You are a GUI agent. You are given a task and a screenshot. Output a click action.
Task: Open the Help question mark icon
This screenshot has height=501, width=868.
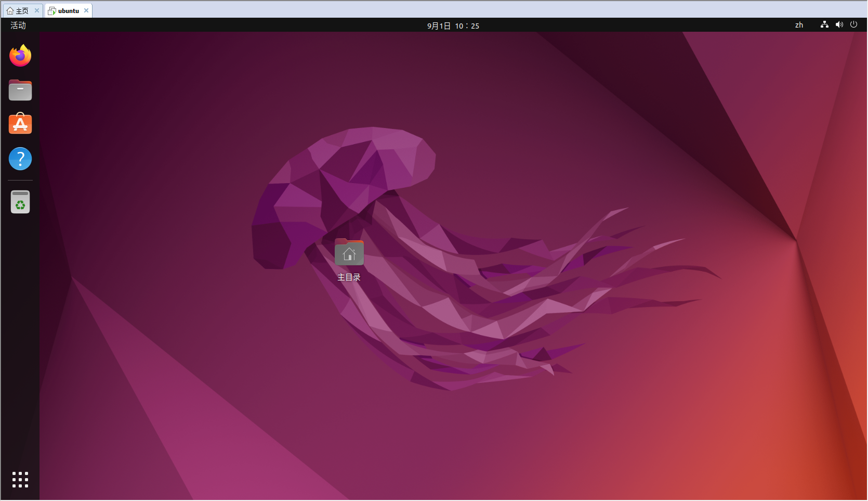[x=20, y=159]
